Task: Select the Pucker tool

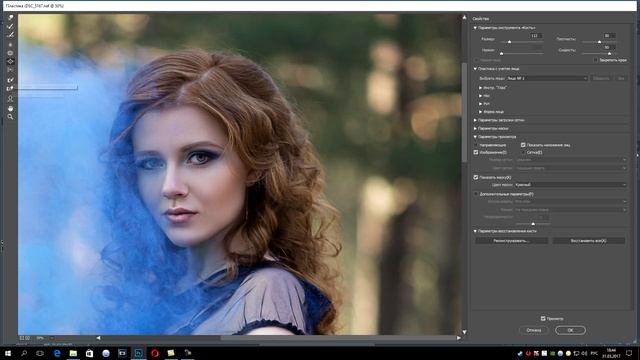Action: 10,53
